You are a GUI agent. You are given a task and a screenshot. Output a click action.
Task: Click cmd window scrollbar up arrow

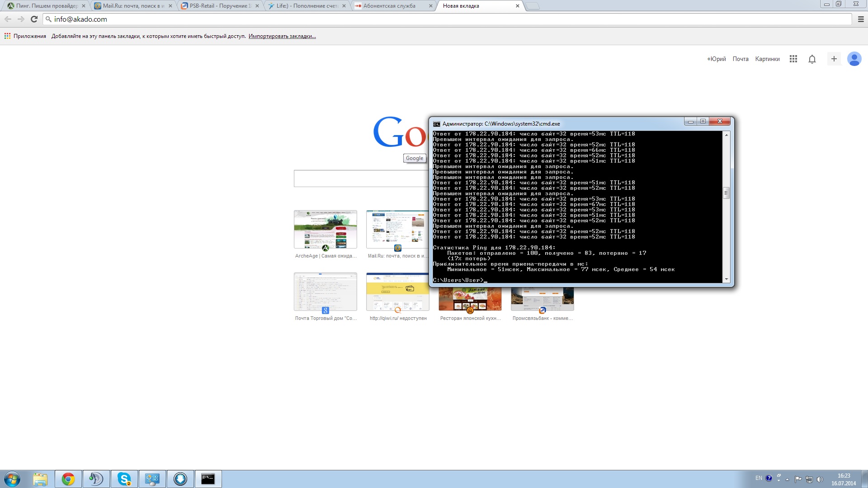click(726, 135)
